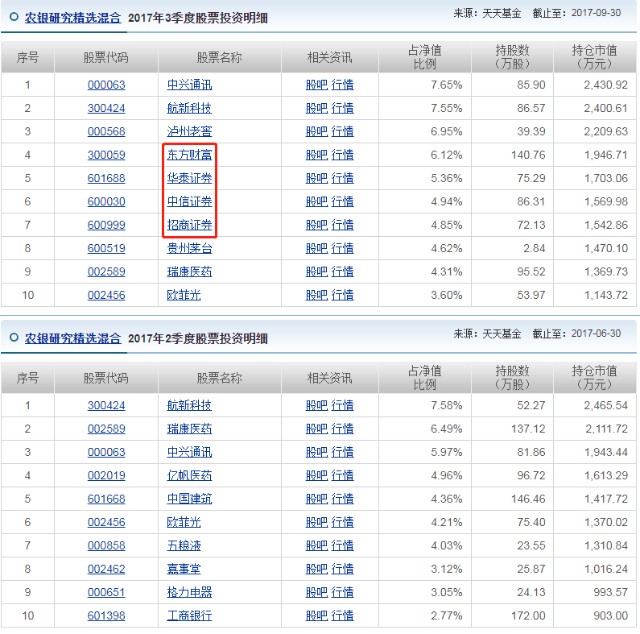This screenshot has height=634, width=640.
Task: Open 东方财富 stock name
Action: click(189, 155)
